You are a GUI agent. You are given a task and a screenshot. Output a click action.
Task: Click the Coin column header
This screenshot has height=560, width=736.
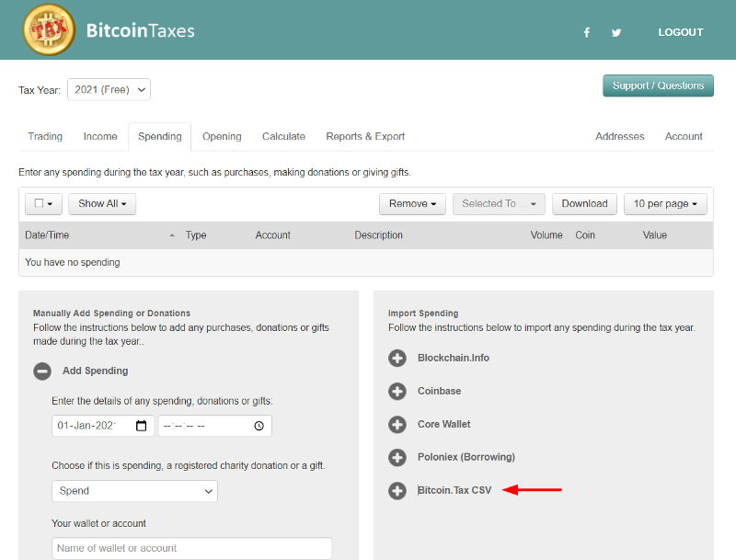click(585, 235)
